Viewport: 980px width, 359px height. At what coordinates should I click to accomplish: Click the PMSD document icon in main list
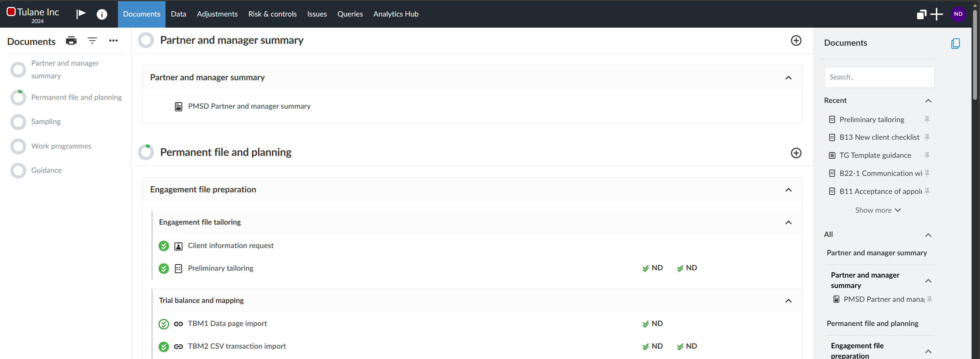tap(179, 106)
